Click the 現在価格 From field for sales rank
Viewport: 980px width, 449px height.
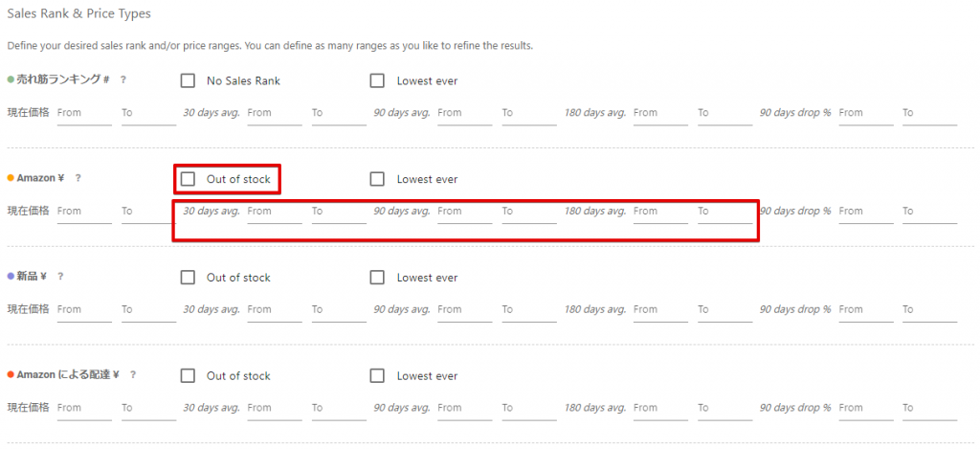coord(83,113)
